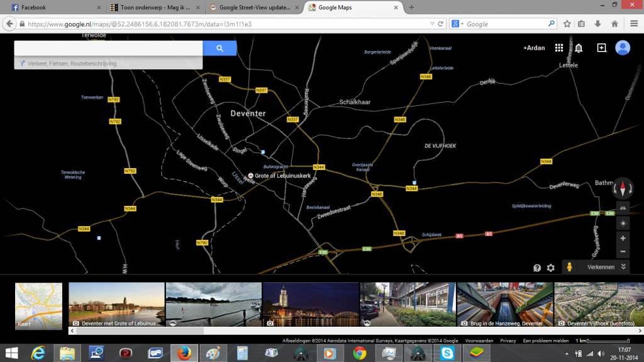Switch to Google Street-View update tab

tap(254, 8)
